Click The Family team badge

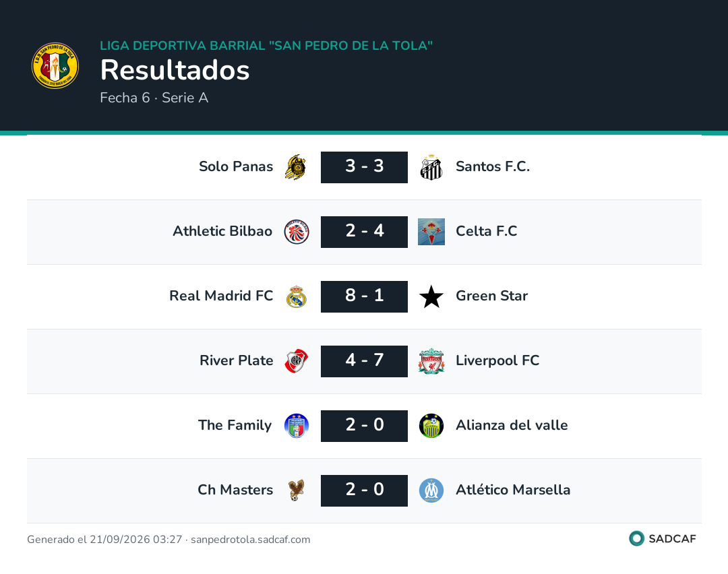click(296, 426)
